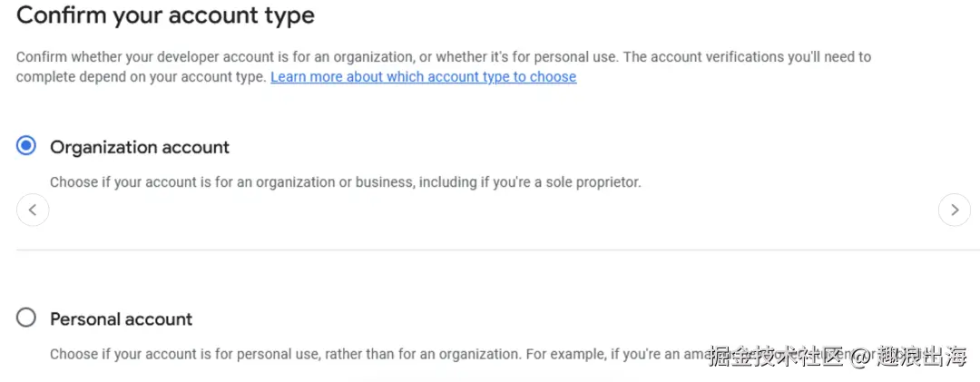This screenshot has height=382, width=980.
Task: Click the "sole proprietor" phrase in the description
Action: (x=597, y=182)
